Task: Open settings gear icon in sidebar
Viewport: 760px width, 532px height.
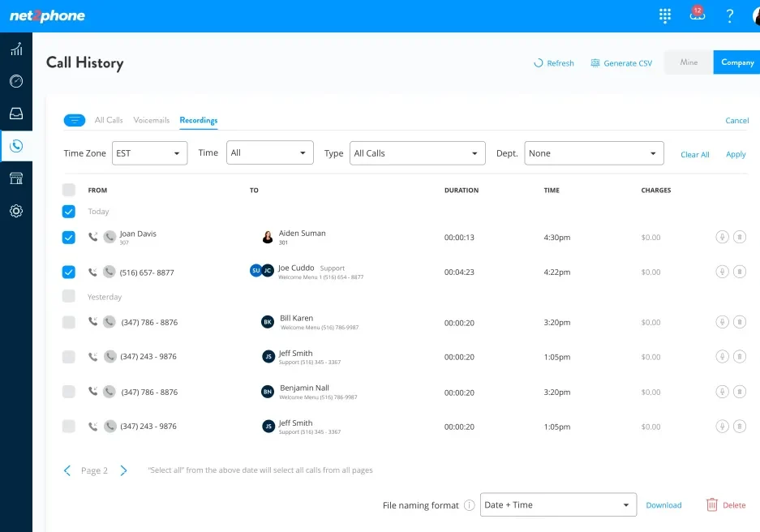Action: [16, 211]
